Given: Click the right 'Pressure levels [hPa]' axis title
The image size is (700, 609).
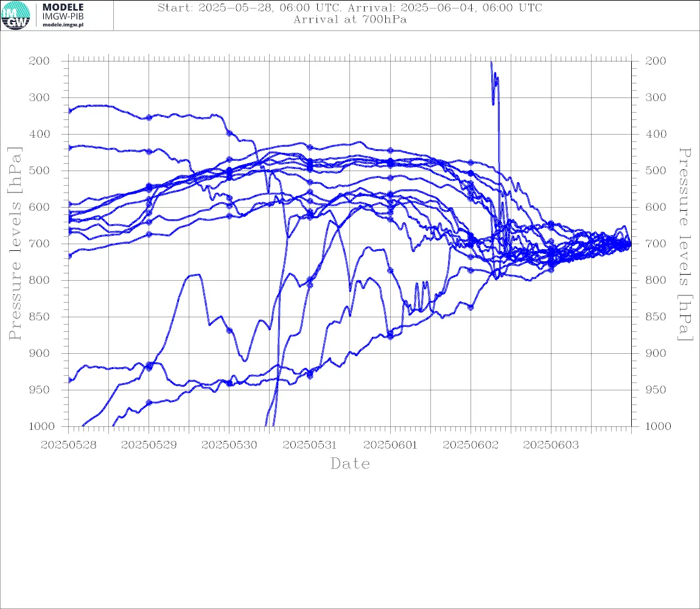Looking at the screenshot, I should [x=685, y=244].
